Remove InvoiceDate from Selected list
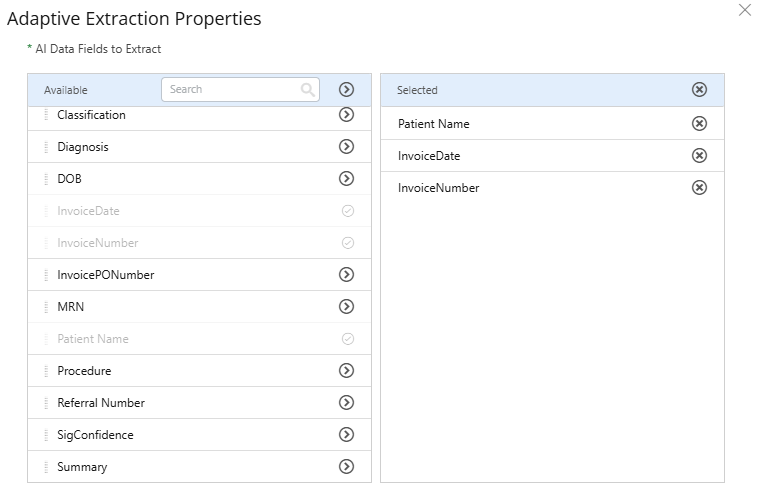This screenshot has height=500, width=760. [x=699, y=156]
